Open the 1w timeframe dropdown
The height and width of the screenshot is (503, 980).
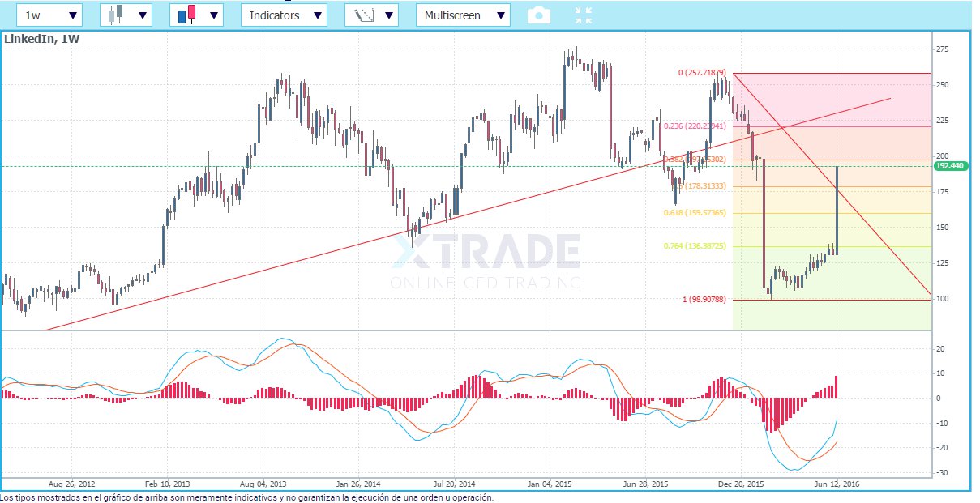(x=49, y=15)
